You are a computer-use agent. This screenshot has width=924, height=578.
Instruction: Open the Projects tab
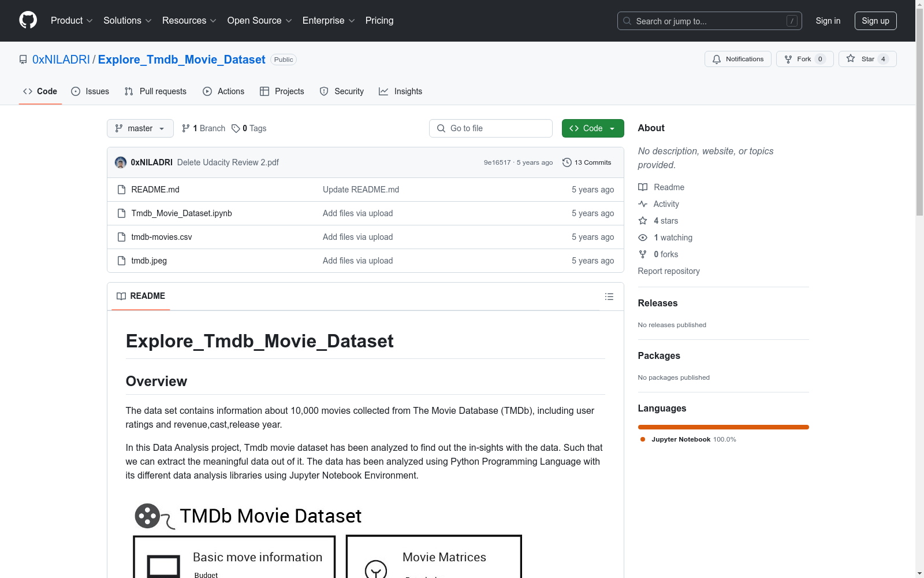[x=282, y=91]
